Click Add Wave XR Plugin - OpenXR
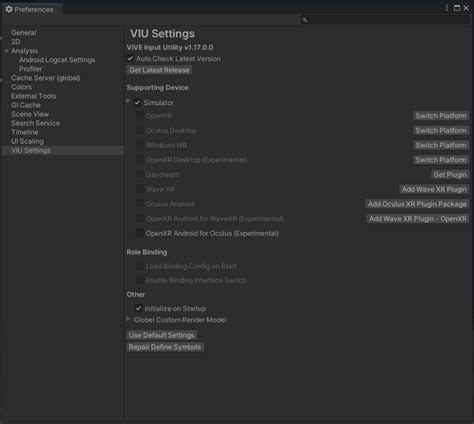The height and width of the screenshot is (424, 474). pos(417,219)
